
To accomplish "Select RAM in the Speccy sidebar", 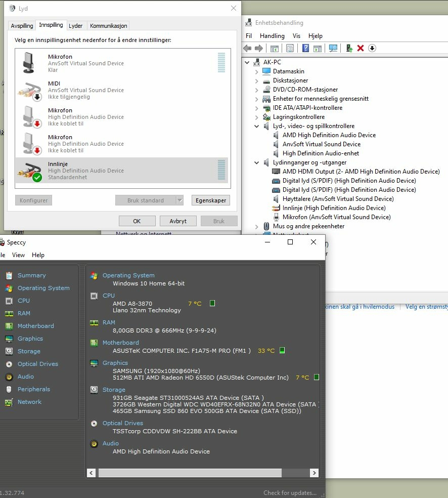I will pyautogui.click(x=24, y=313).
